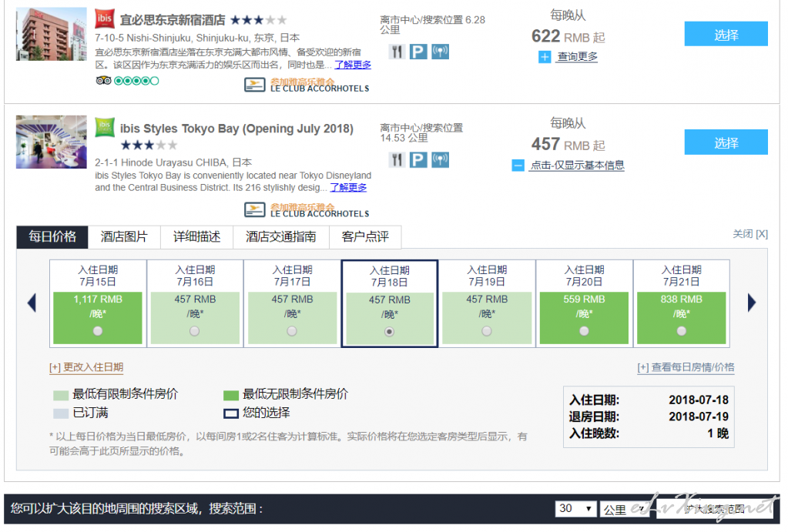
Task: Click the 您的选择 outlined legend box
Action: pyautogui.click(x=230, y=414)
